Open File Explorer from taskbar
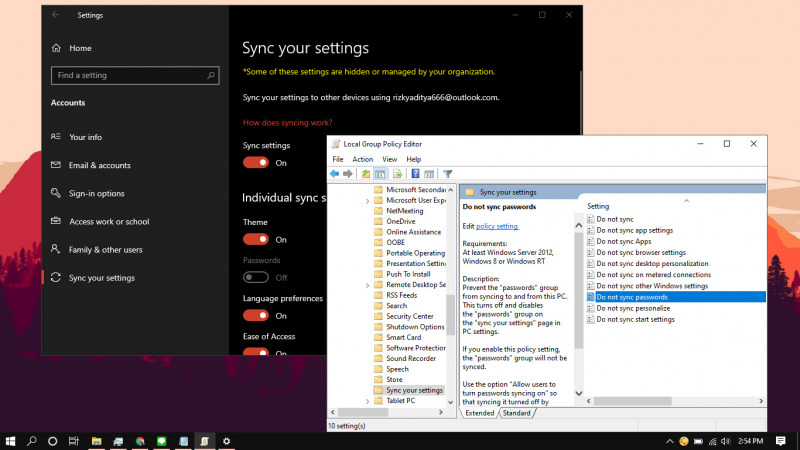The image size is (800, 450). 96,441
